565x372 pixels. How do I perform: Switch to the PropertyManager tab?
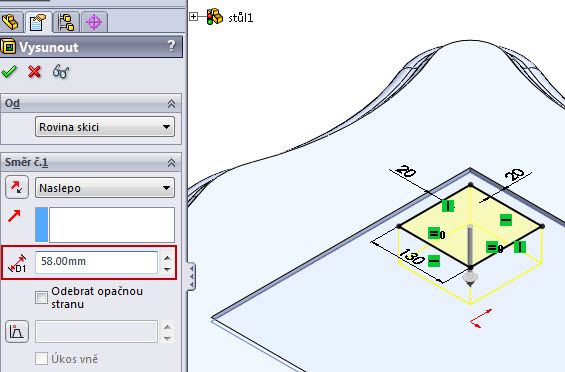[x=38, y=22]
